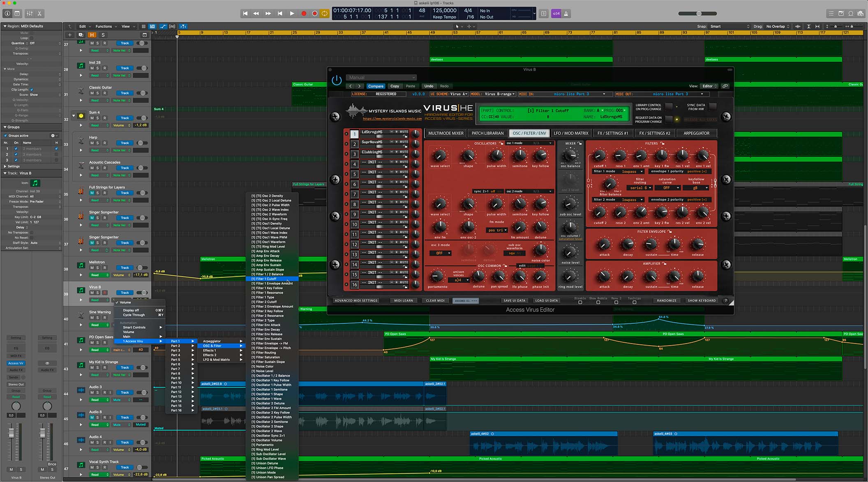868x482 pixels.
Task: Open the tracks area View menu
Action: (x=127, y=26)
